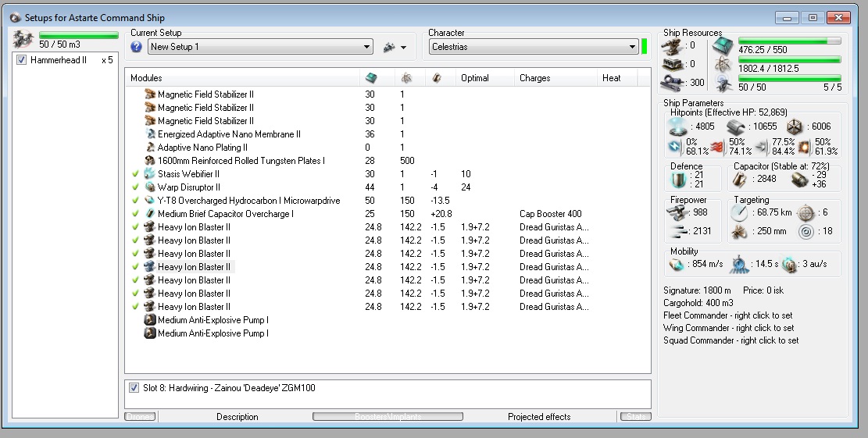
Task: Click the align time icon showing 14.5 s
Action: (x=740, y=265)
